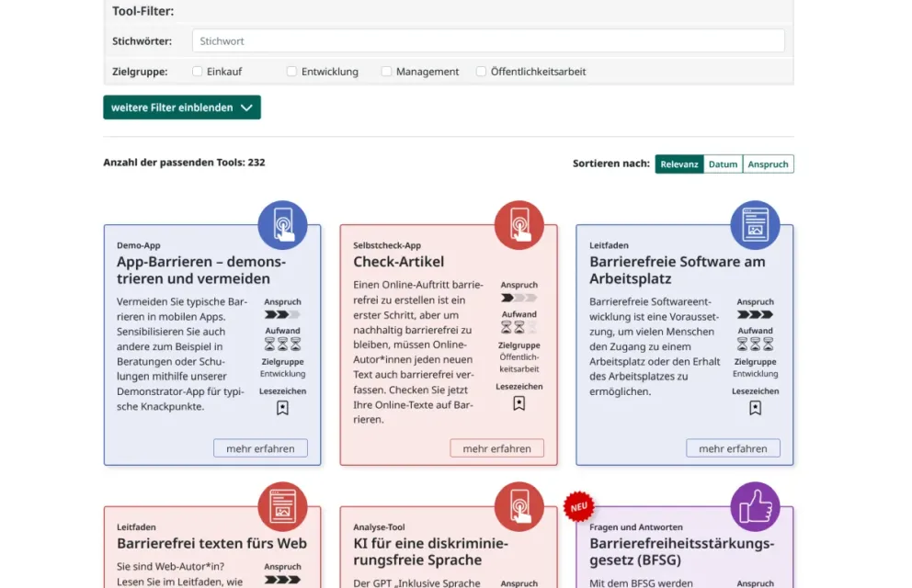Open the 'Barrierefreie Software am Arbeitsplatz' heading

pos(677,269)
